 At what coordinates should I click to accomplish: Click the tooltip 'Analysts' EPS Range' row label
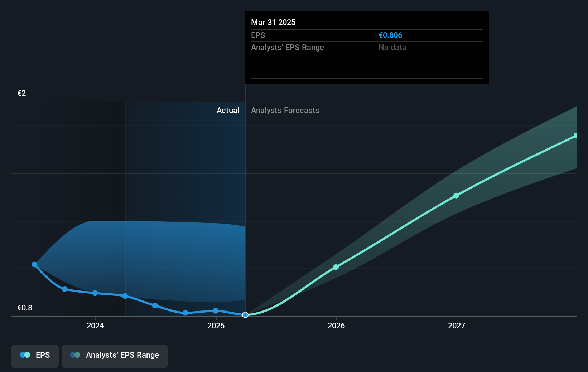[288, 48]
